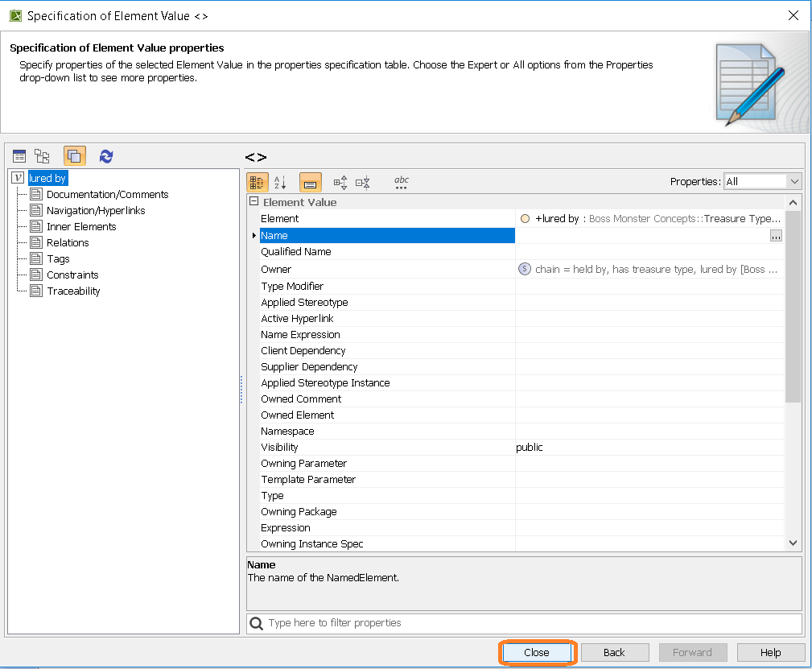Screen dimensions: 812x669
Task: Click the ellipsis button in the Name row
Action: (776, 236)
